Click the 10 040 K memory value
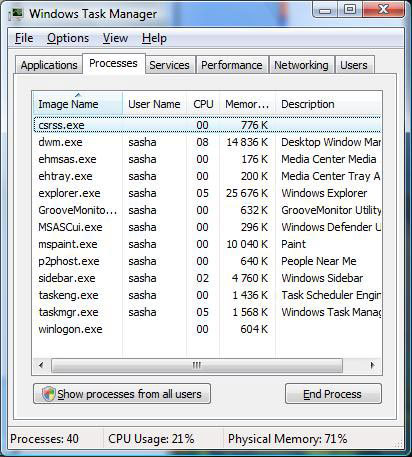The height and width of the screenshot is (457, 412). click(247, 244)
